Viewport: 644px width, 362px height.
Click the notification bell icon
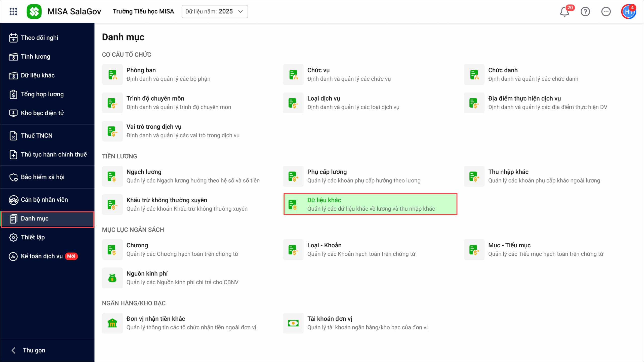pos(564,12)
